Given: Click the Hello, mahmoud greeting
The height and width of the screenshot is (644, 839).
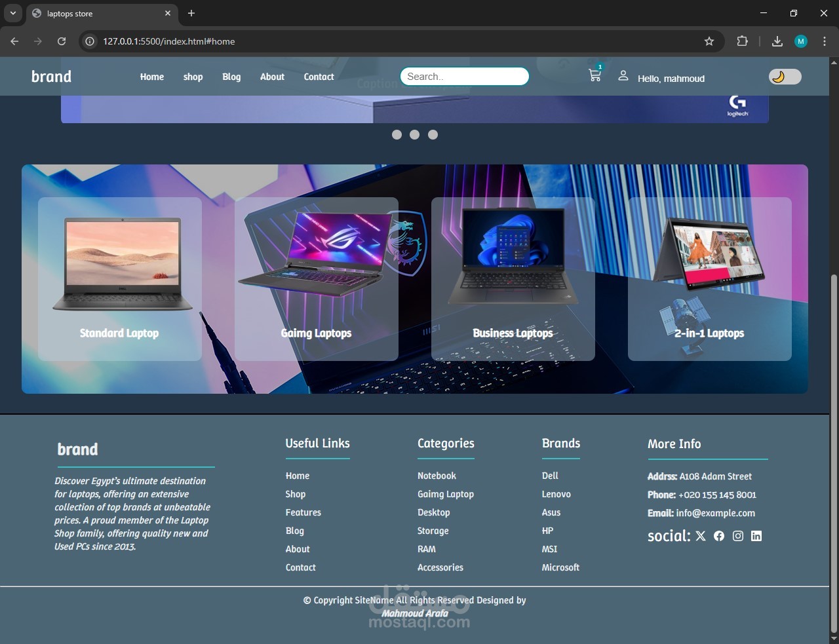Looking at the screenshot, I should click(671, 79).
